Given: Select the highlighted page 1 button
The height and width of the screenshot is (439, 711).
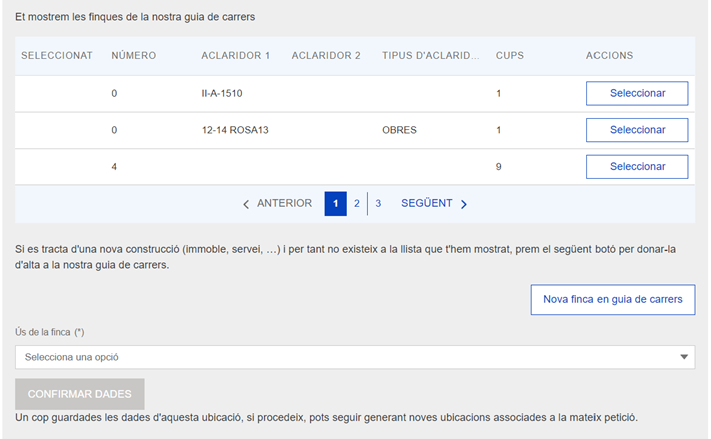Looking at the screenshot, I should click(x=335, y=204).
